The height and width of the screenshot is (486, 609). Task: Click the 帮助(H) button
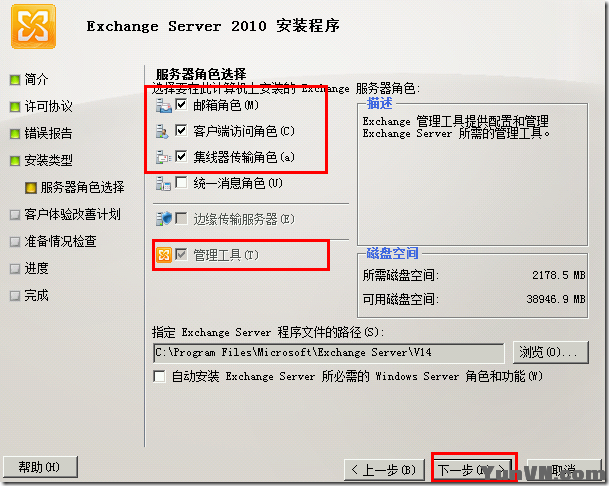(40, 467)
